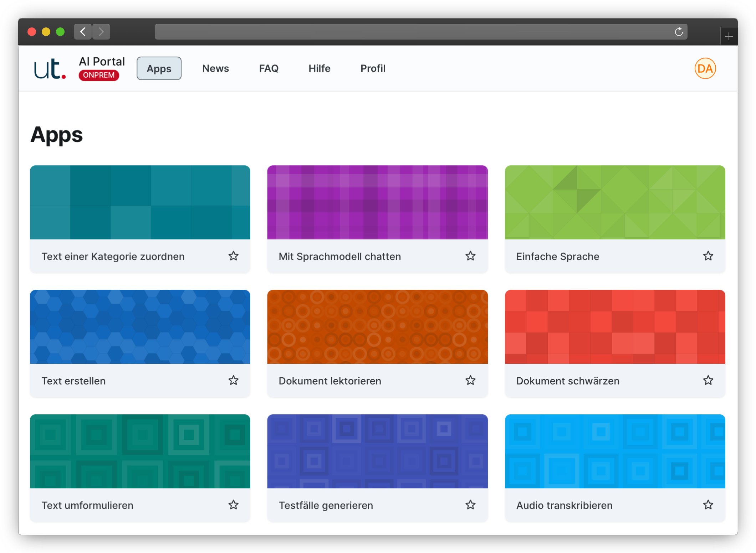Image resolution: width=756 pixels, height=553 pixels.
Task: Toggle favorite star for Einfache Sprache
Action: (x=708, y=256)
